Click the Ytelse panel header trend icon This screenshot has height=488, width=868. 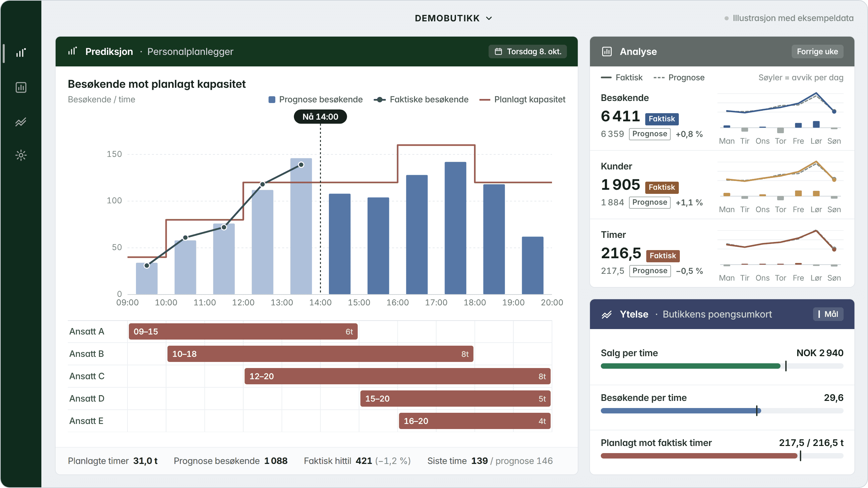607,314
